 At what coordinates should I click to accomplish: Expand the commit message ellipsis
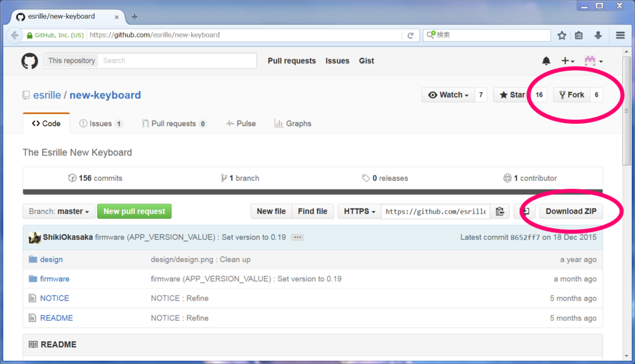point(297,237)
